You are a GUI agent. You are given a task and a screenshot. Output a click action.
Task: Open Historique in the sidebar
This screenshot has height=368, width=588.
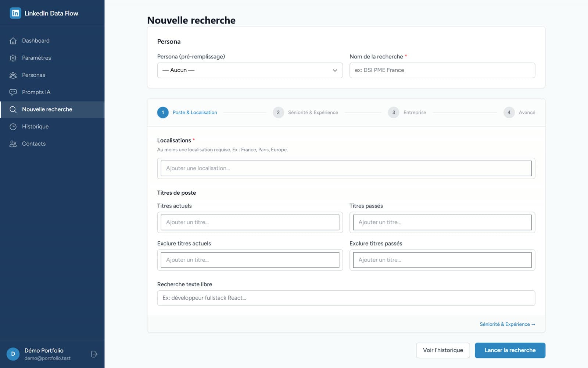pos(52,127)
